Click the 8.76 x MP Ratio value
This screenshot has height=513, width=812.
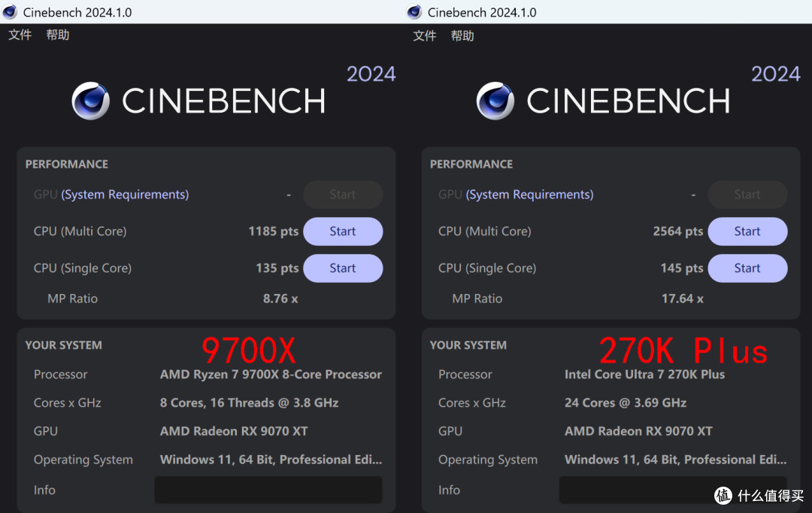pyautogui.click(x=280, y=299)
